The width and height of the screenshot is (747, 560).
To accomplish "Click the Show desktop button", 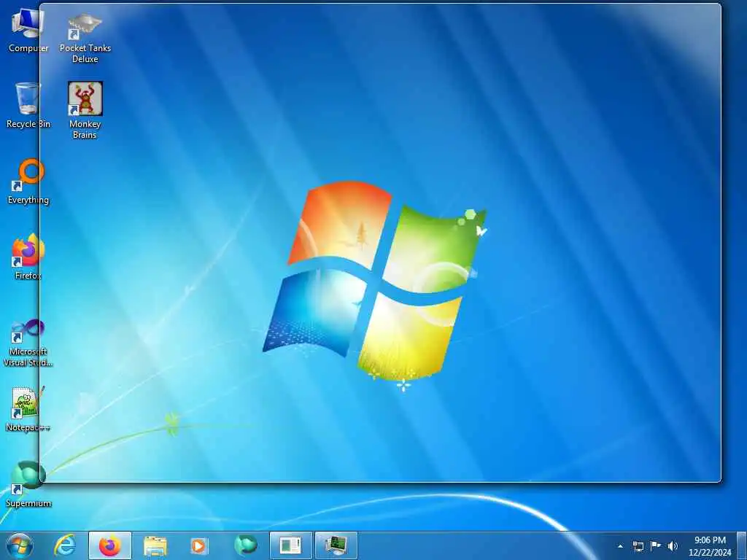I will [x=742, y=545].
